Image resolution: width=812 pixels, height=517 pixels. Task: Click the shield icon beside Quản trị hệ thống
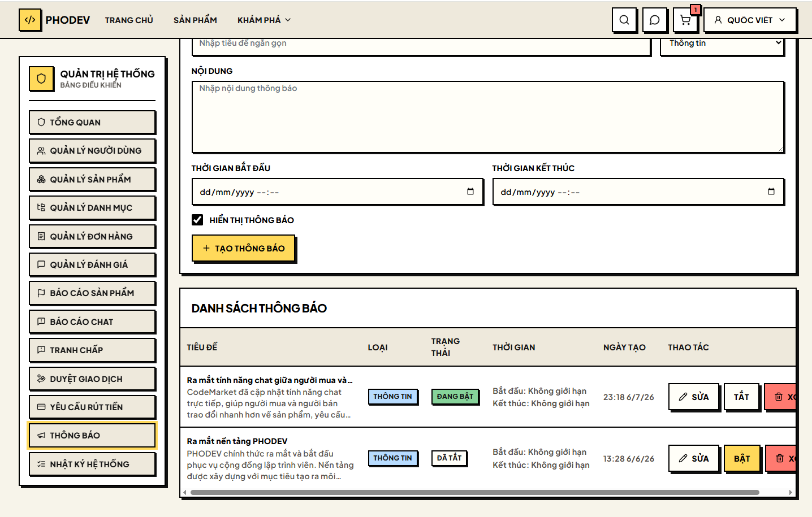pos(41,79)
